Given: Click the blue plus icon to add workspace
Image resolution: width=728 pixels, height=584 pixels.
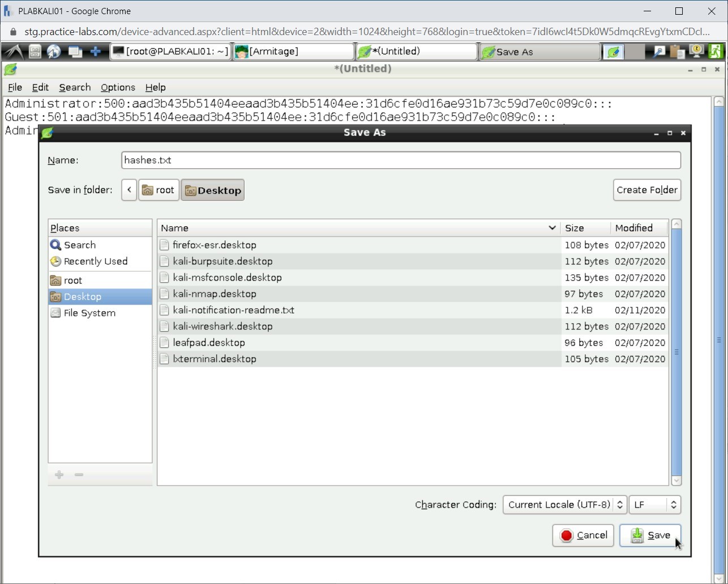Looking at the screenshot, I should tap(95, 51).
